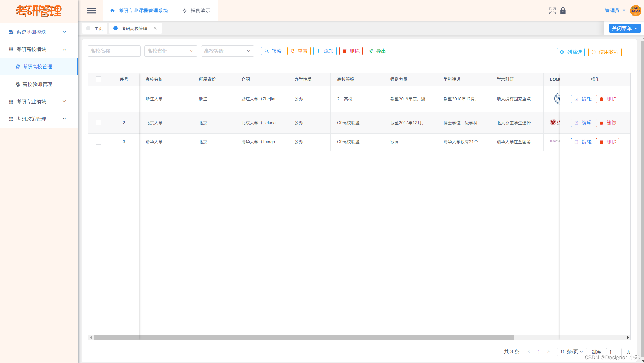This screenshot has height=363, width=644.
Task: Click 编辑 for the 北京大学 row
Action: pos(582,123)
